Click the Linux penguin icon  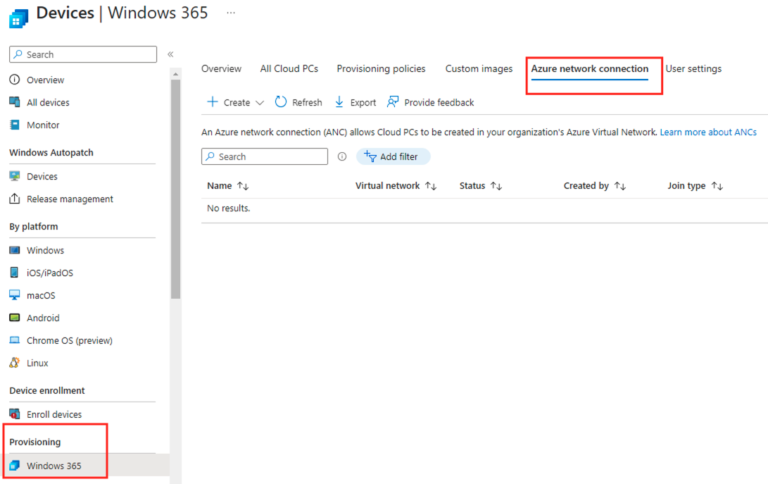(15, 363)
